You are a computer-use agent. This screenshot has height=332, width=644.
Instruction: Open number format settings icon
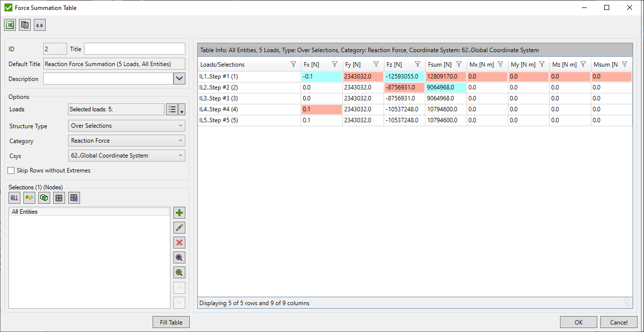40,25
